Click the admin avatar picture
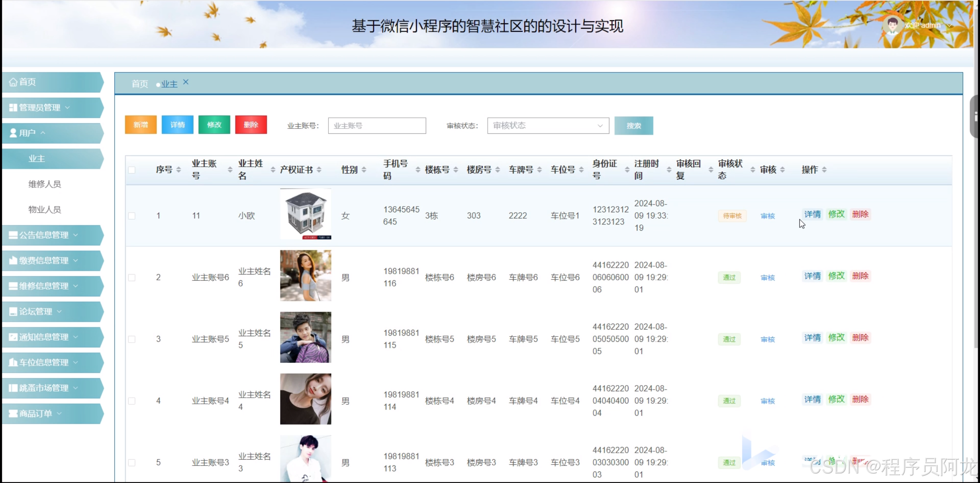The image size is (980, 483). pos(893,25)
